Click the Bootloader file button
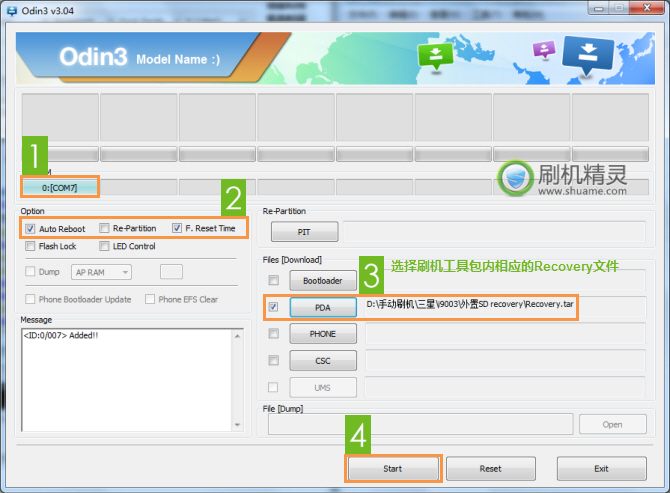Image resolution: width=670 pixels, height=493 pixels. [323, 281]
